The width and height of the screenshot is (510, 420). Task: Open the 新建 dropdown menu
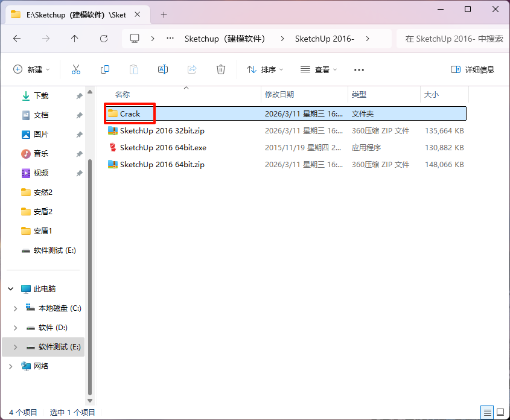pos(31,69)
